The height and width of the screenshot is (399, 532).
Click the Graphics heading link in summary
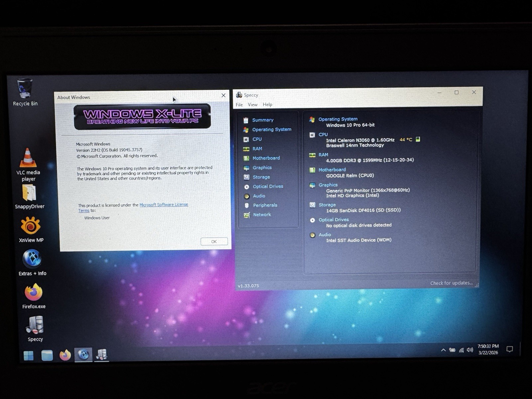tap(328, 185)
